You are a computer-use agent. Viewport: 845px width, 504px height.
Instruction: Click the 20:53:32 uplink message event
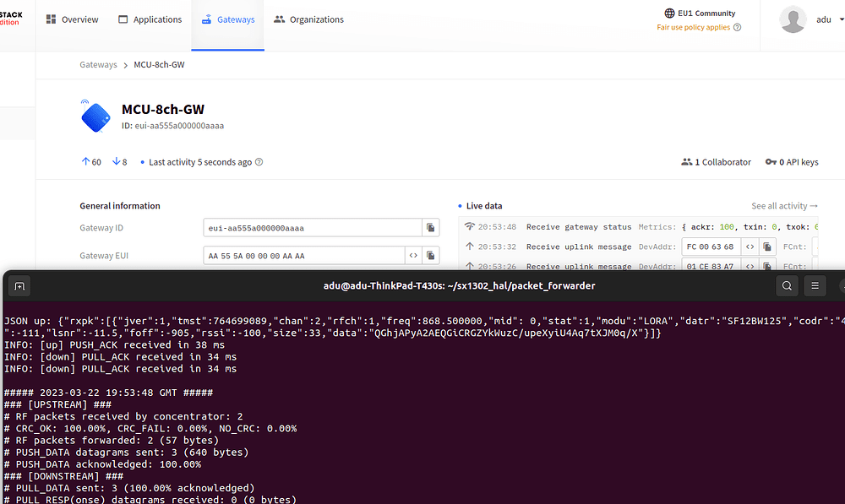[x=641, y=247]
